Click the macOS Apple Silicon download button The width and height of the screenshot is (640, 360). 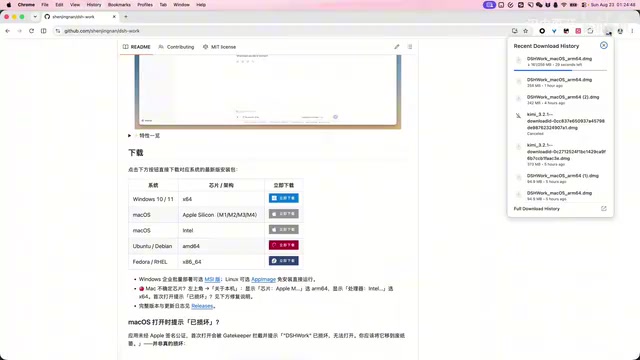coord(284,213)
